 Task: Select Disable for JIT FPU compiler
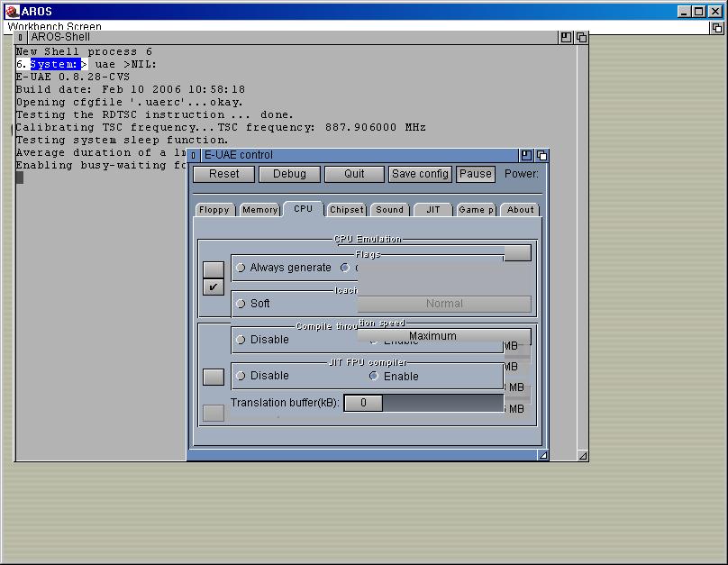(241, 376)
